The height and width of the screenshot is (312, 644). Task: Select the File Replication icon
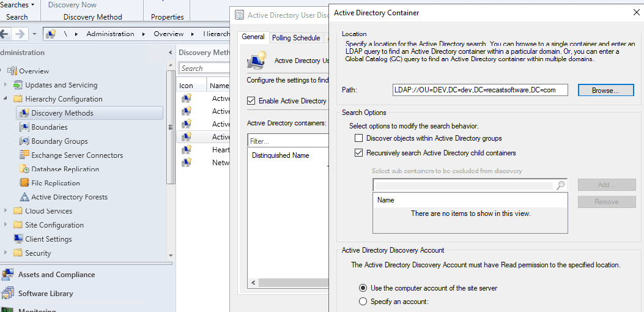tap(24, 183)
